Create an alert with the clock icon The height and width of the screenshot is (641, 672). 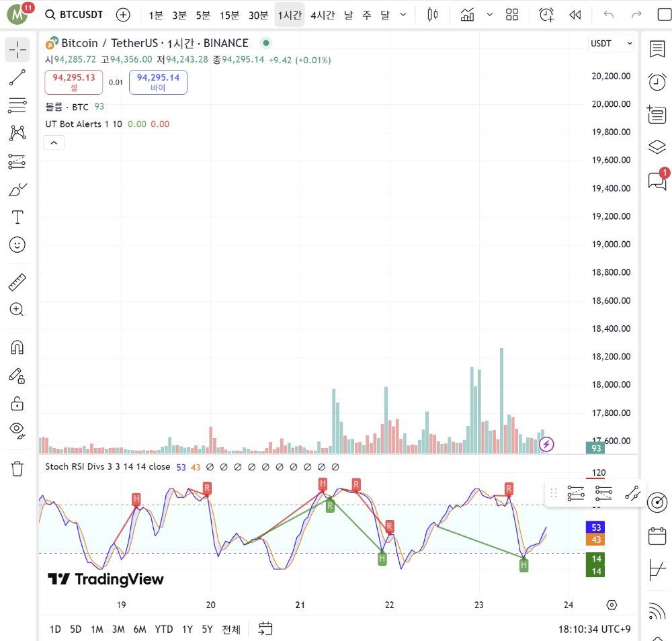point(546,15)
